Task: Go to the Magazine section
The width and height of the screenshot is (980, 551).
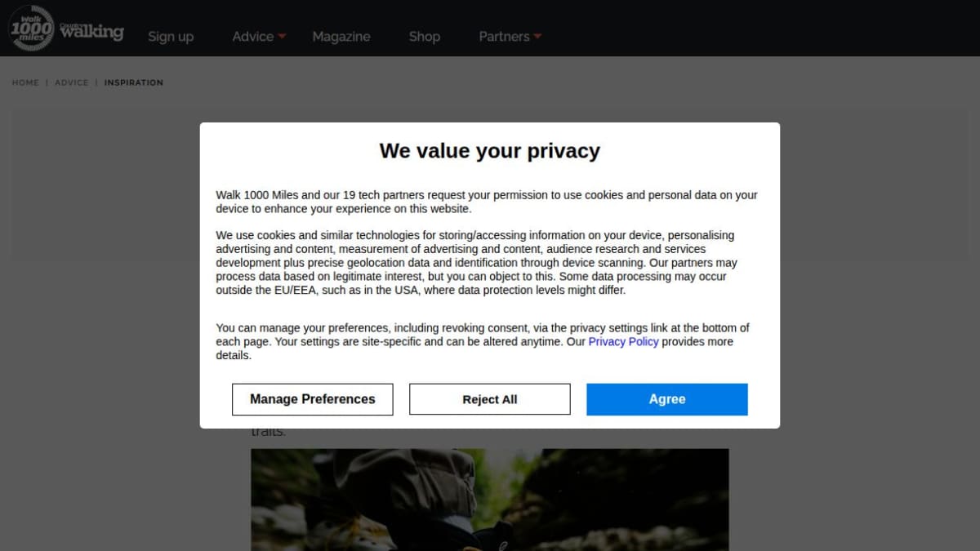Action: 341,37
